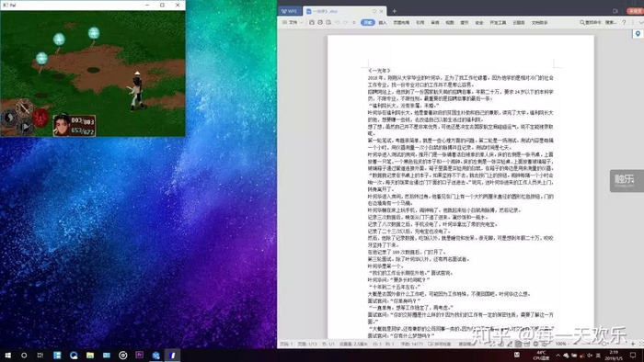The width and height of the screenshot is (644, 362).
Task: Switch to the 插入 ribbon tab
Action: pos(383,23)
